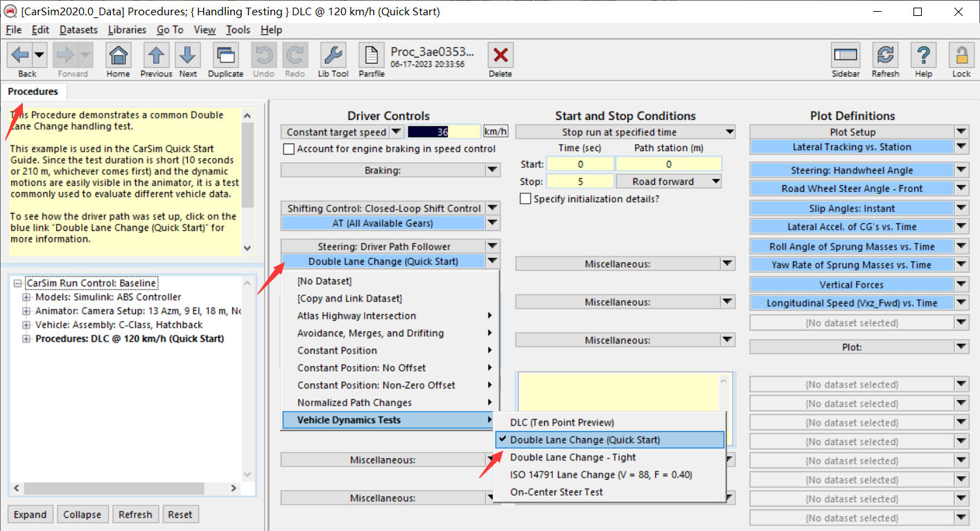Open Atlas Highway Intersection submenu

pyautogui.click(x=390, y=315)
